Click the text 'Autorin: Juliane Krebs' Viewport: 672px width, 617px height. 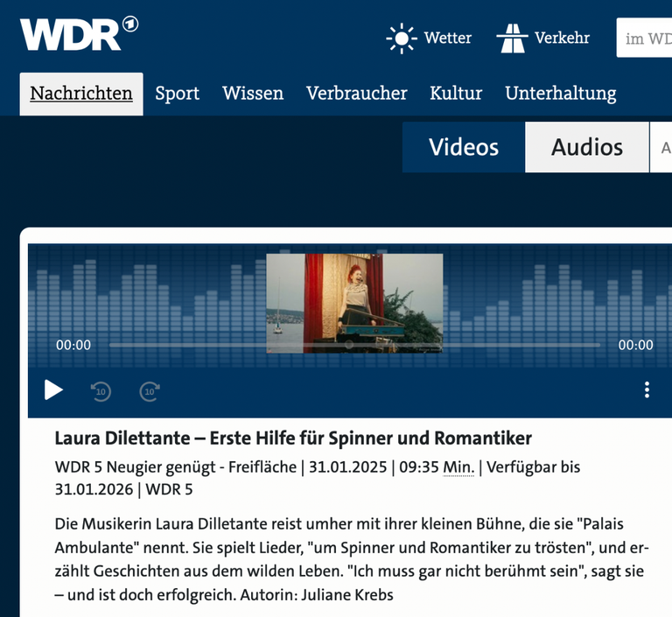[317, 595]
